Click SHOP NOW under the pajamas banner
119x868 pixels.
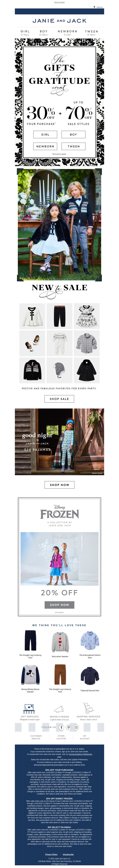tap(59, 485)
